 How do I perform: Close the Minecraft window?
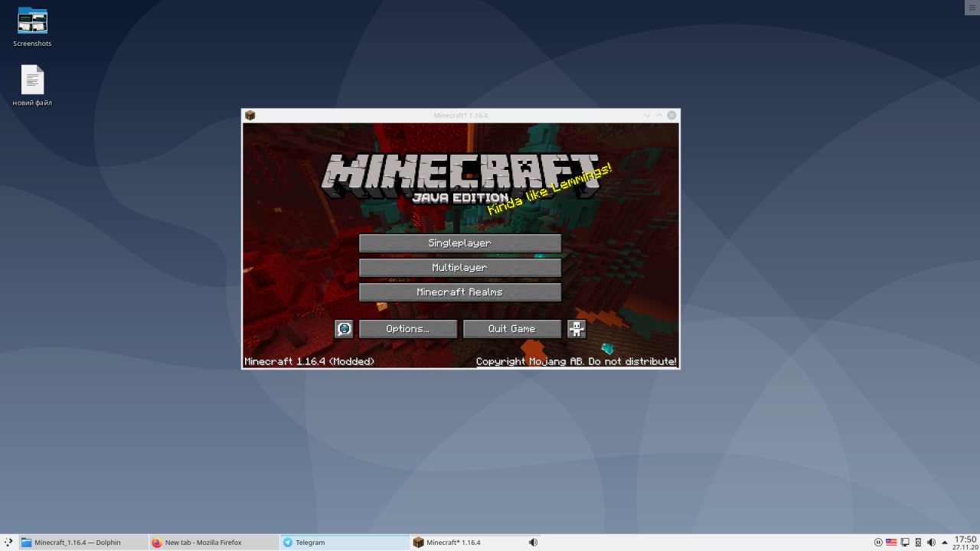(x=671, y=116)
